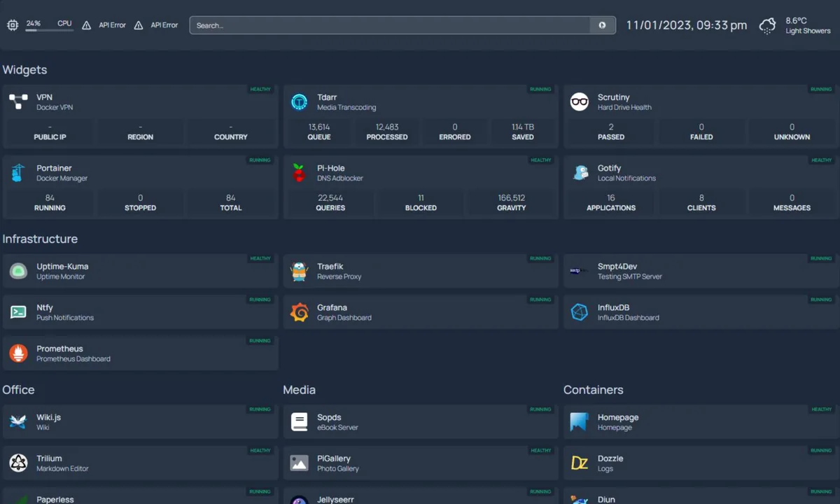840x504 pixels.
Task: Click the Grafana swirl icon
Action: [300, 312]
